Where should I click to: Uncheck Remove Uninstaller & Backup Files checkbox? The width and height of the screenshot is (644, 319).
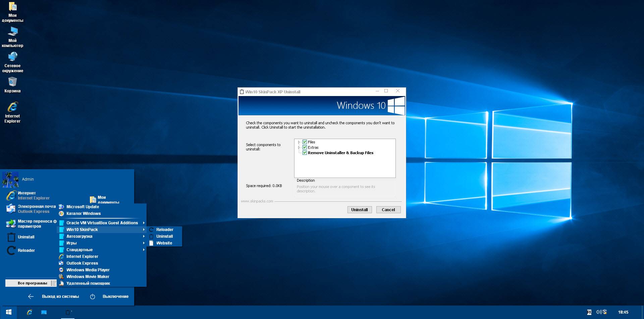pyautogui.click(x=305, y=153)
